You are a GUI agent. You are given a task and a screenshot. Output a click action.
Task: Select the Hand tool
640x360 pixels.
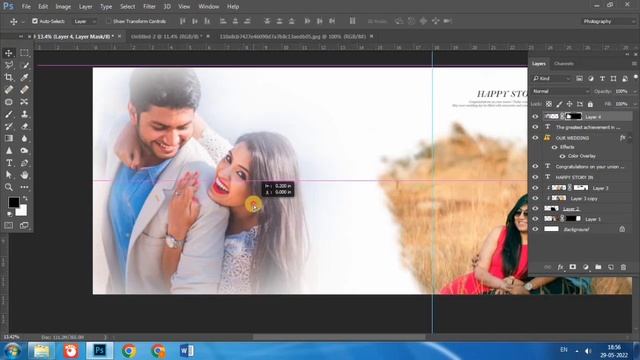[24, 175]
